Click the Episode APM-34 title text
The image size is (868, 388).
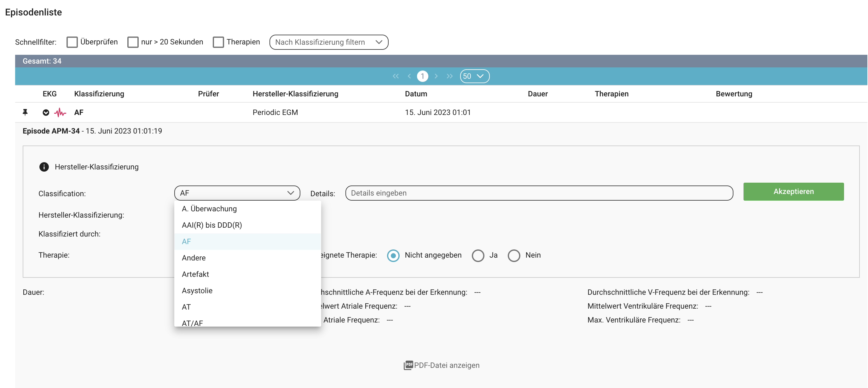[x=51, y=131]
